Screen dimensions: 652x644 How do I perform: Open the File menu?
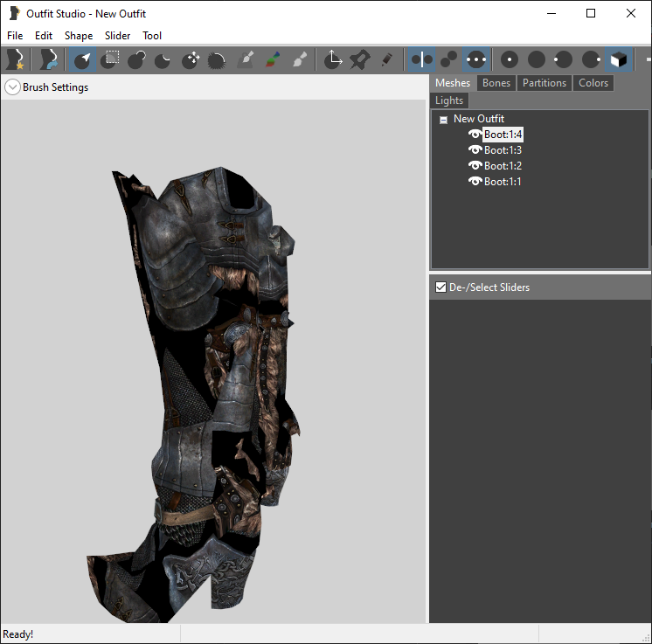pos(15,36)
